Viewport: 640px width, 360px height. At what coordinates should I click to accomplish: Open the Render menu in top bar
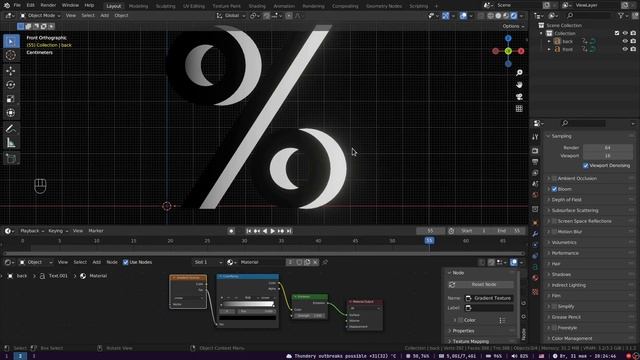point(48,5)
